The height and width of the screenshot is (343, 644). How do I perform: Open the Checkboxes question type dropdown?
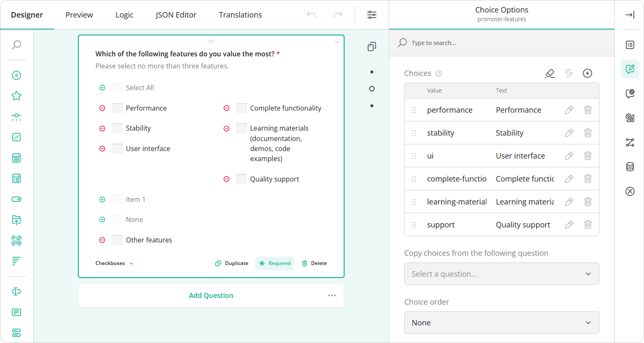click(x=114, y=263)
